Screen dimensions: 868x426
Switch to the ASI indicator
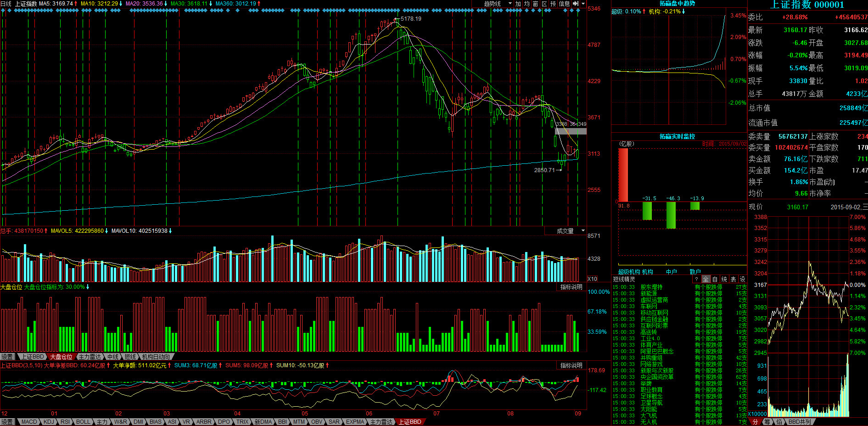172,422
